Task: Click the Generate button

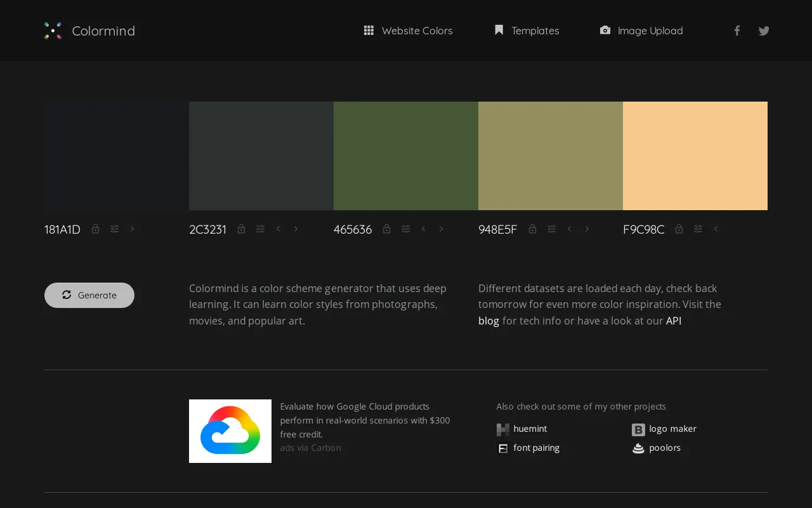Action: coord(89,295)
